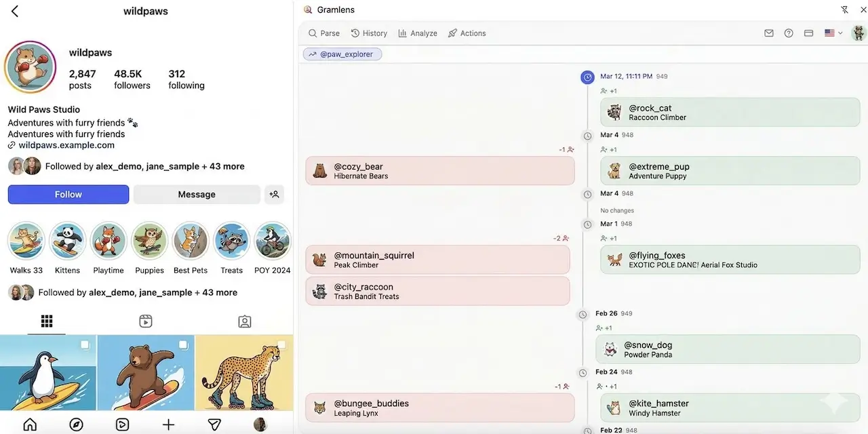Viewport: 868px width, 434px height.
Task: Click the create new post plus icon
Action: pyautogui.click(x=168, y=425)
